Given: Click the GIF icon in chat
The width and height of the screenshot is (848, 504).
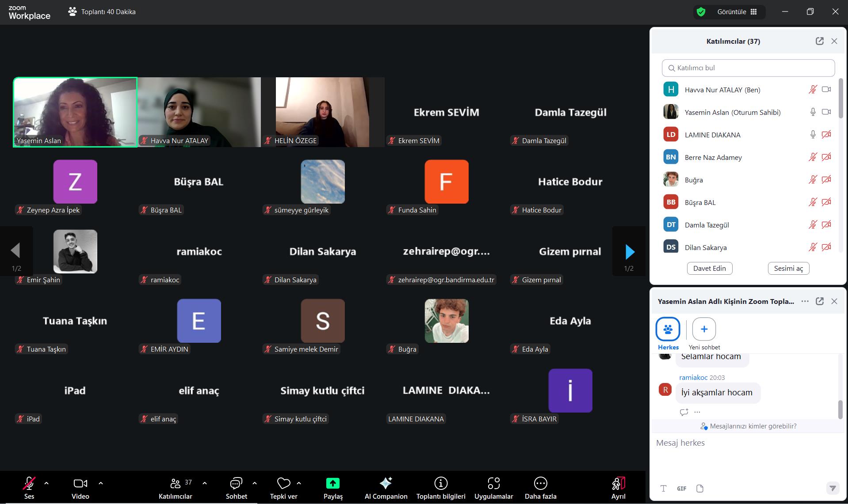Looking at the screenshot, I should (681, 488).
